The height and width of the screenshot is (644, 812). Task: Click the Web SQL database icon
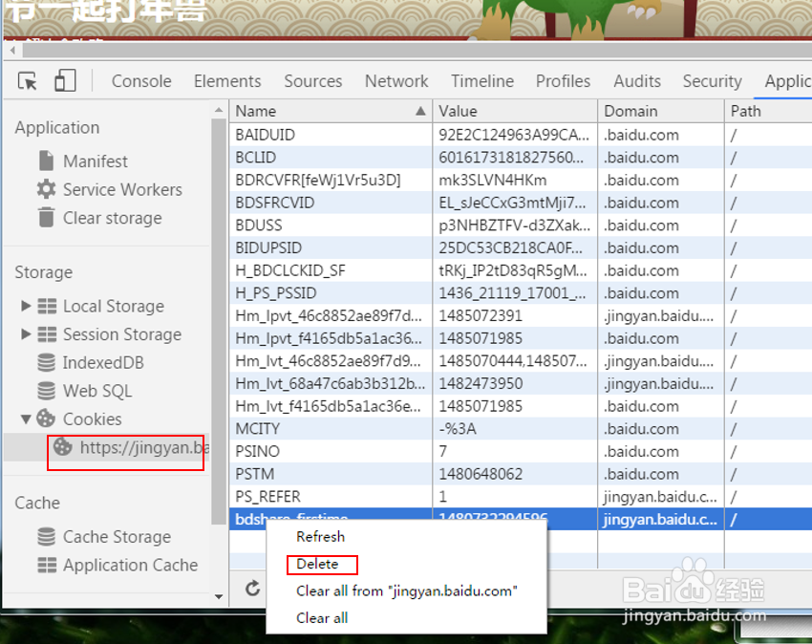46,391
